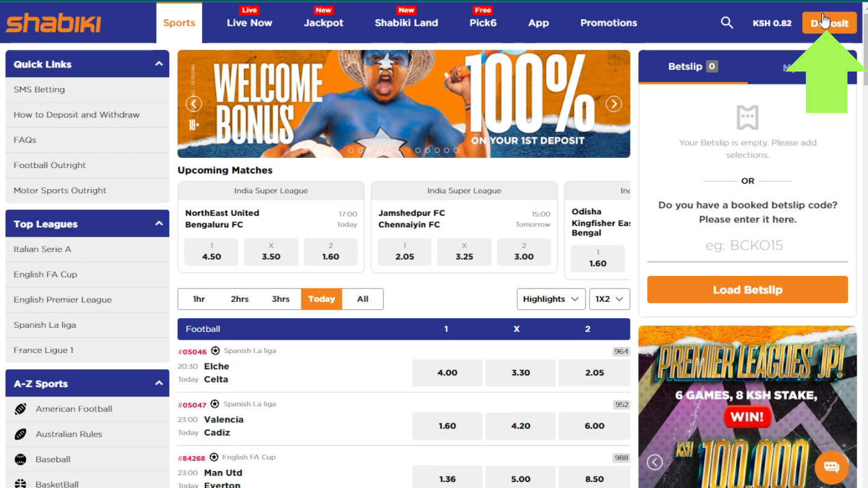This screenshot has width=868, height=488.
Task: Advance to next welcome bonus banner slide
Action: coord(614,104)
